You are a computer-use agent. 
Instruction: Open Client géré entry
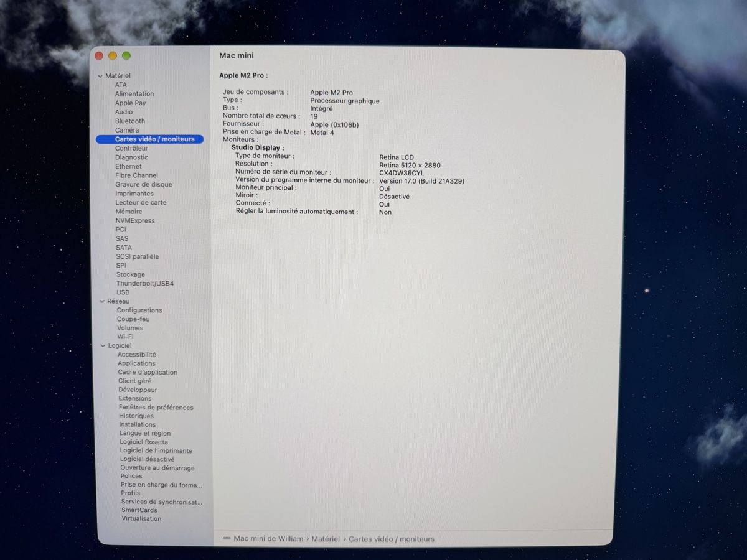(x=135, y=381)
